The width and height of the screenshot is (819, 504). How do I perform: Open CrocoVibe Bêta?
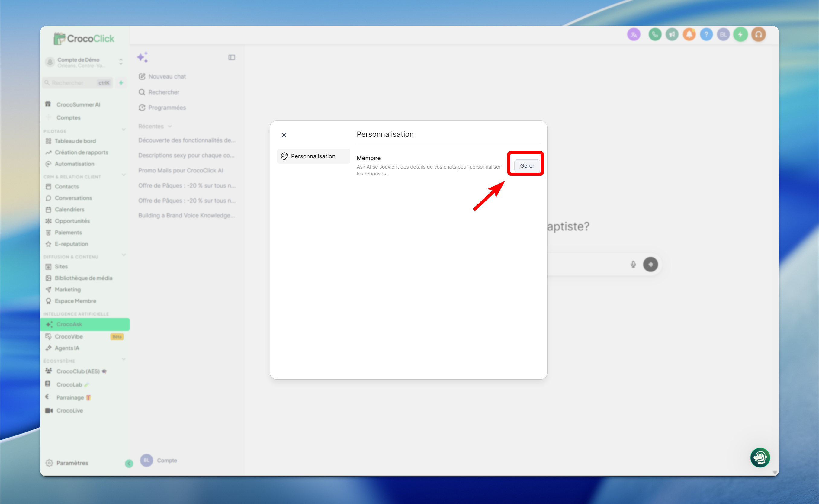pyautogui.click(x=85, y=337)
